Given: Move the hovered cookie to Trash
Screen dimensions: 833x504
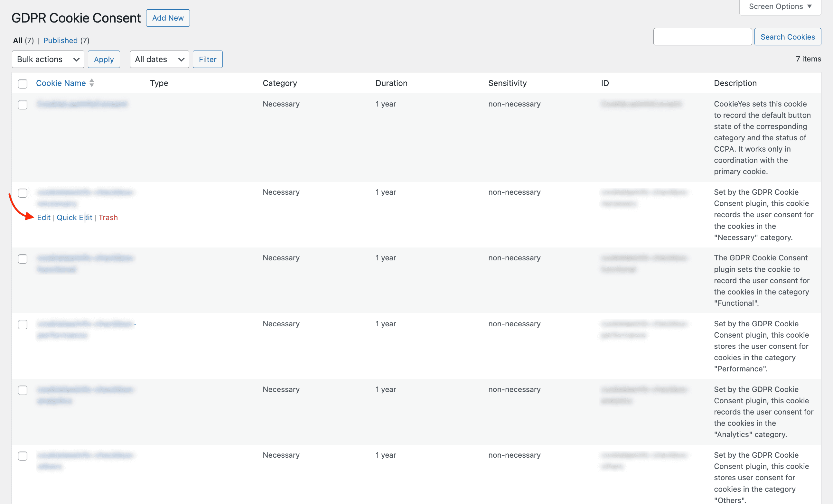Looking at the screenshot, I should coord(108,217).
